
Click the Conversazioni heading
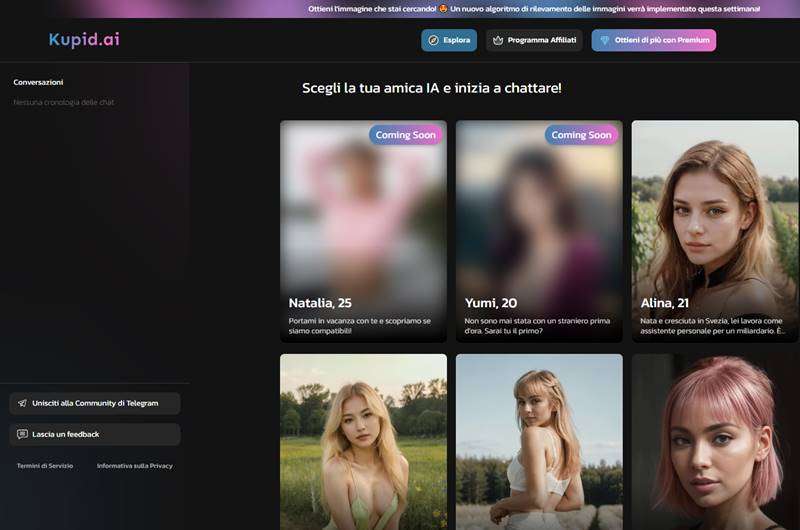point(38,82)
